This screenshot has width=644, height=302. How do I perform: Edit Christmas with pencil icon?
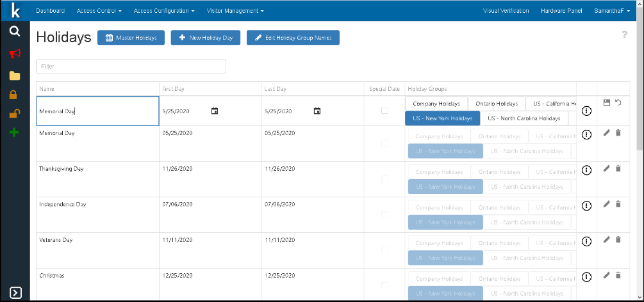[x=607, y=275]
